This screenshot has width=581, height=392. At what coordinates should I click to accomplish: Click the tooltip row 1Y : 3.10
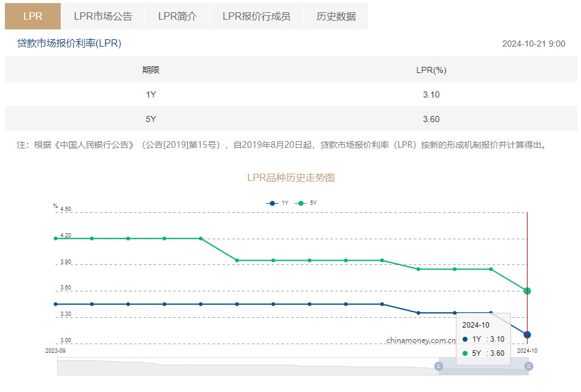pyautogui.click(x=483, y=339)
